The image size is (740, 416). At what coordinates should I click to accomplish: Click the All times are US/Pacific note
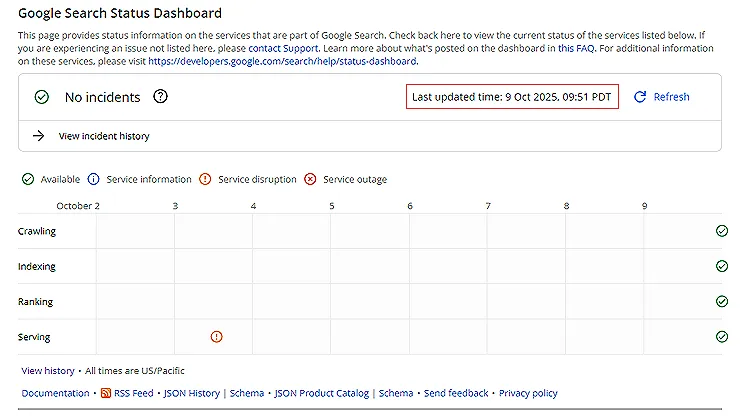pyautogui.click(x=135, y=371)
